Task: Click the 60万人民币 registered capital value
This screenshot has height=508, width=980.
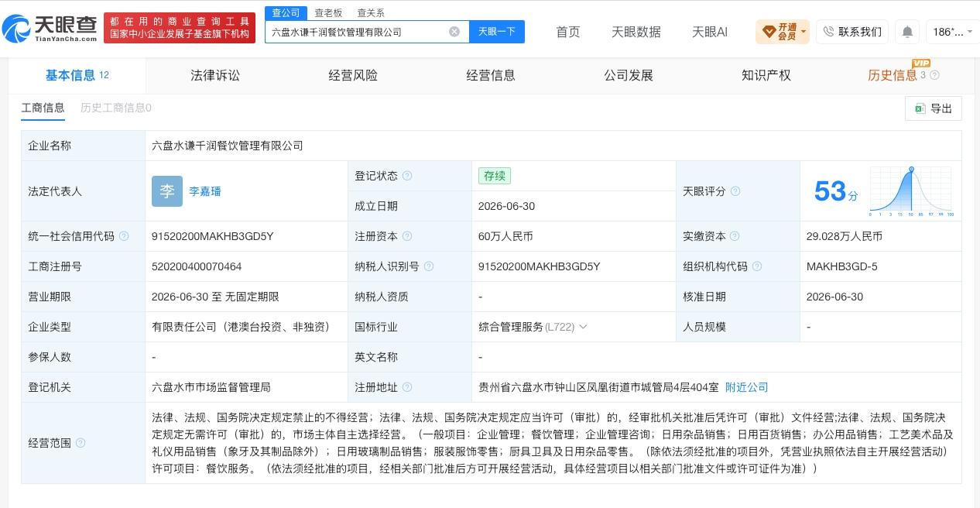Action: pyautogui.click(x=505, y=236)
